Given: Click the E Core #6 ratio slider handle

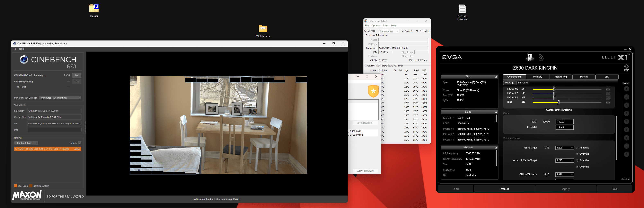Looking at the screenshot, I should click(x=554, y=89).
